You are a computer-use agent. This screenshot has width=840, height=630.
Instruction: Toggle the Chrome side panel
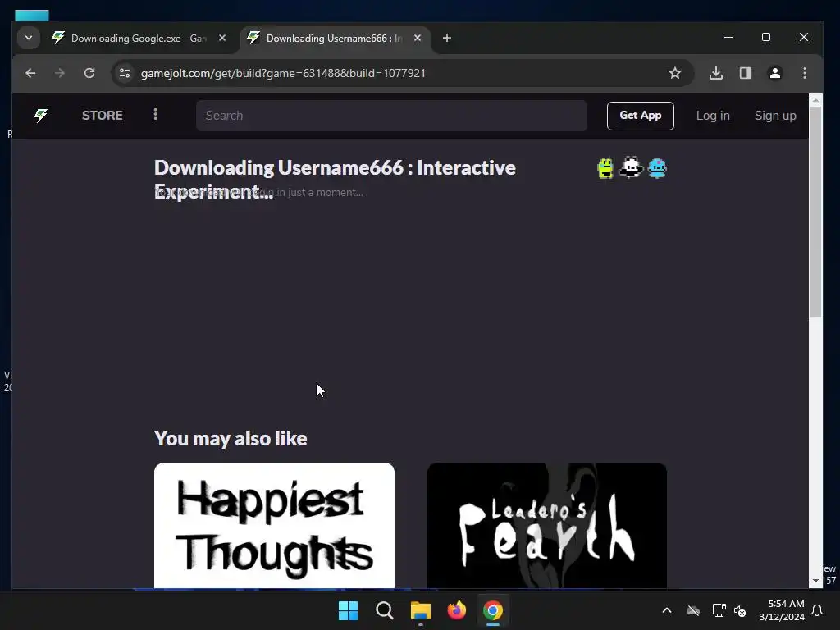(745, 73)
